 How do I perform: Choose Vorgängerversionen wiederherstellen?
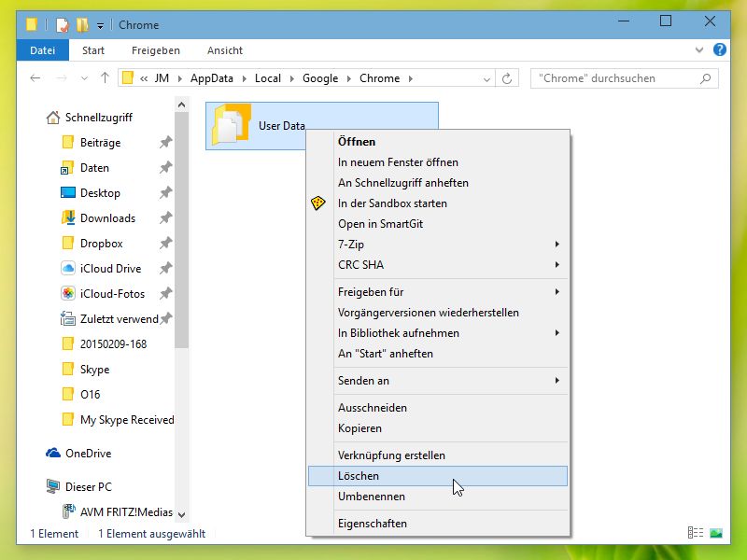point(429,312)
